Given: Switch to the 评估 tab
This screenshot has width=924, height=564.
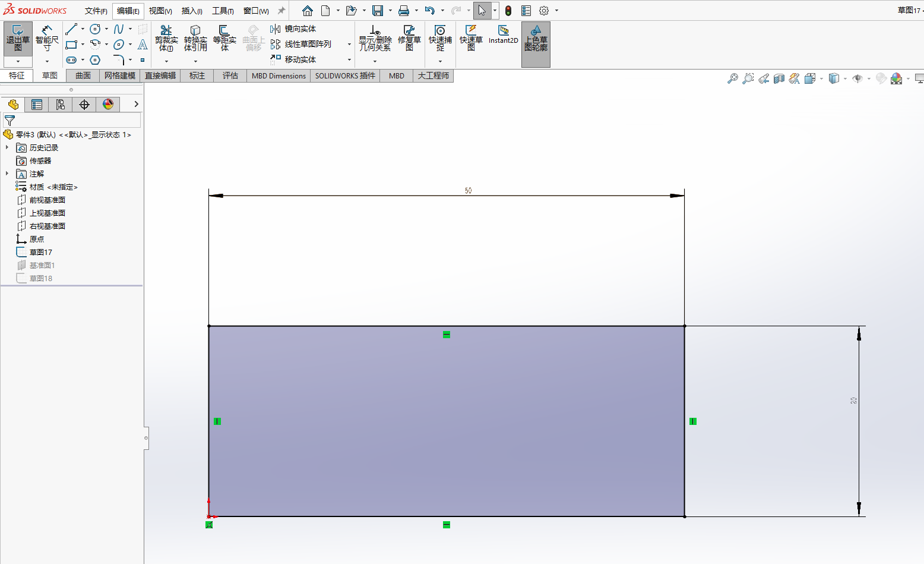Looking at the screenshot, I should (230, 75).
